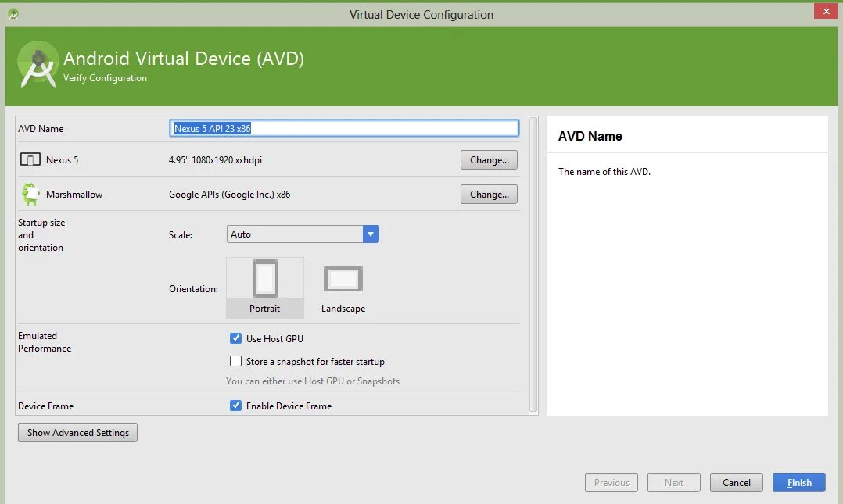Click the Finish button
843x504 pixels.
799,482
